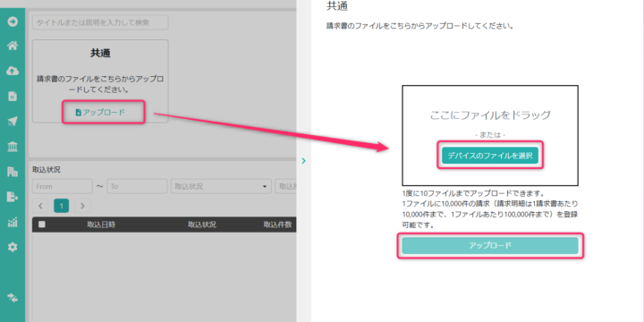Viewport: 644px width, 322px height.
Task: Open the bank building icon in sidebar
Action: pos(13,147)
